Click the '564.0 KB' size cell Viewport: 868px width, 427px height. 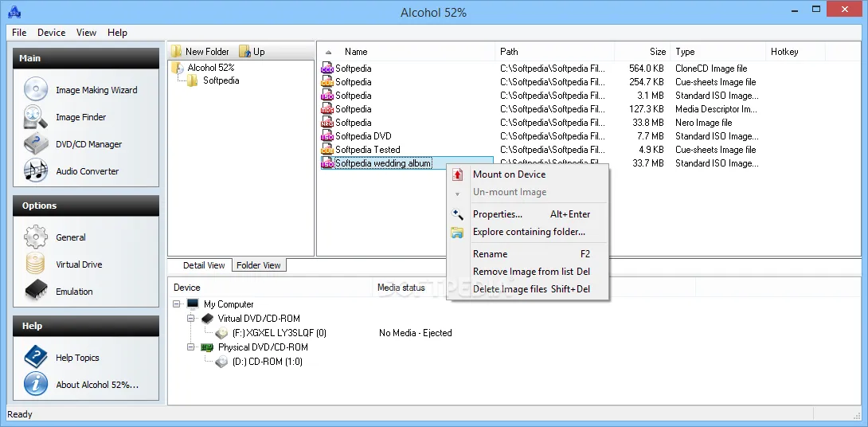click(x=646, y=69)
